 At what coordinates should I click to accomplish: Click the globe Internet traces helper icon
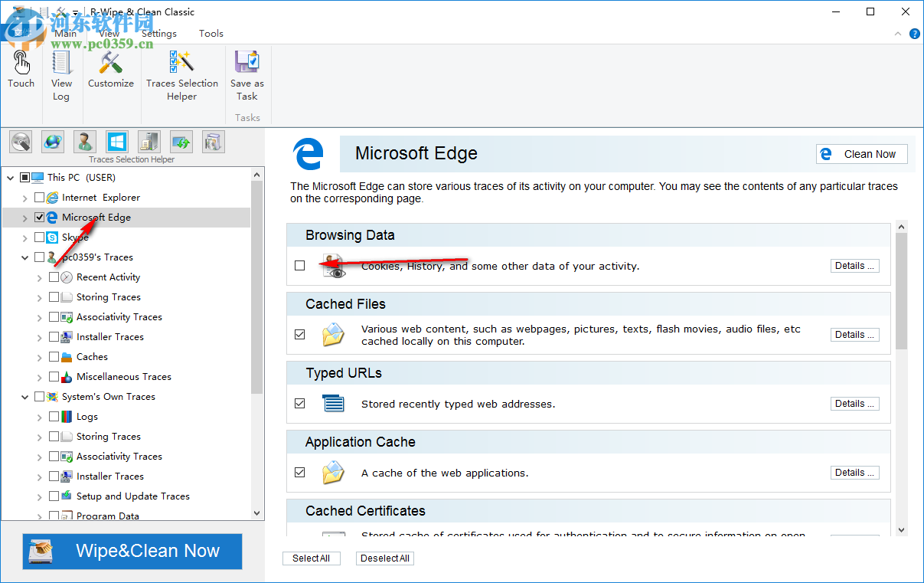pos(53,142)
